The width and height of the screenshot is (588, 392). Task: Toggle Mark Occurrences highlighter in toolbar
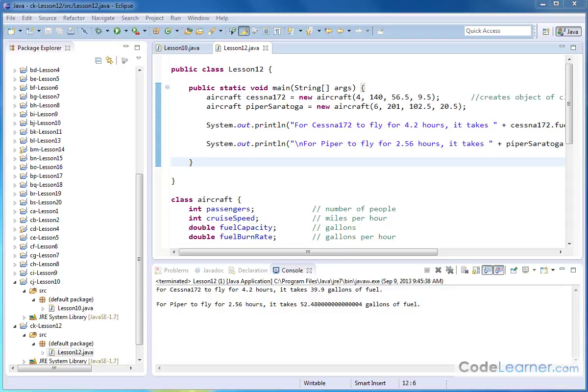[x=244, y=31]
